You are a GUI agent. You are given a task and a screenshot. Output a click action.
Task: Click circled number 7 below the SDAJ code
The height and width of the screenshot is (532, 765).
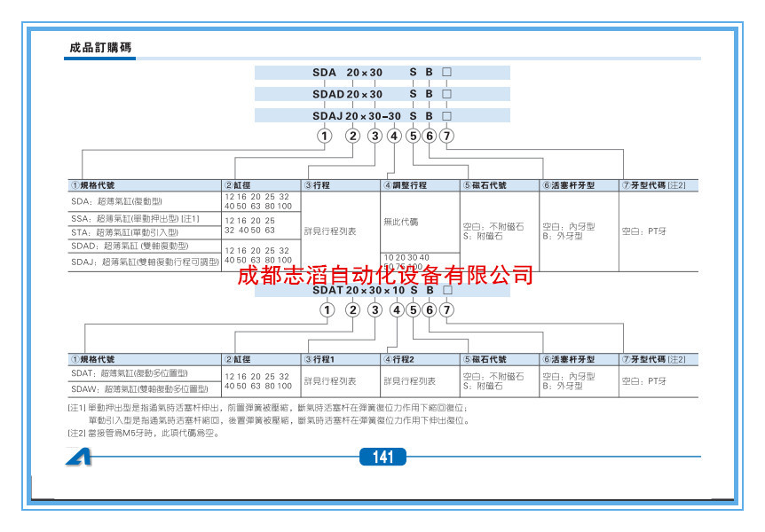tap(446, 136)
